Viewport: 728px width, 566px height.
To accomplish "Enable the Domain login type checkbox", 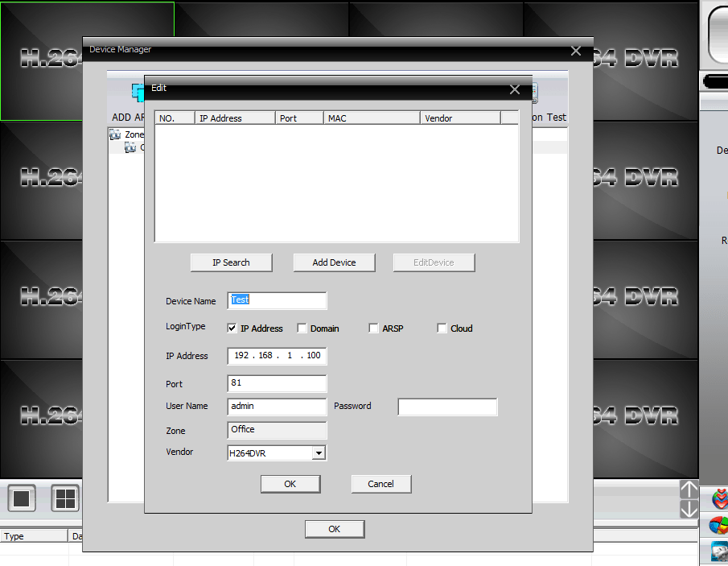I will (x=302, y=328).
